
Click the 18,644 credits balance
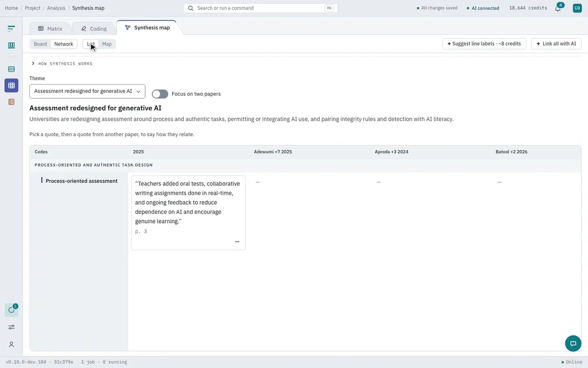pyautogui.click(x=528, y=8)
